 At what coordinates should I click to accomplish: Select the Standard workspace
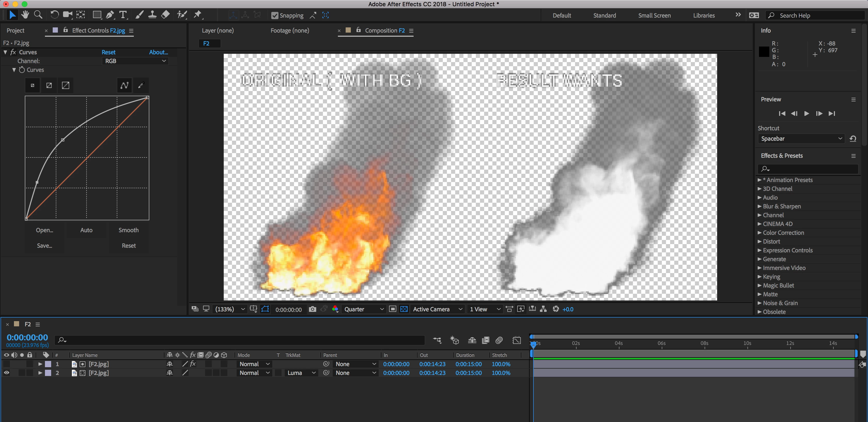pos(604,16)
